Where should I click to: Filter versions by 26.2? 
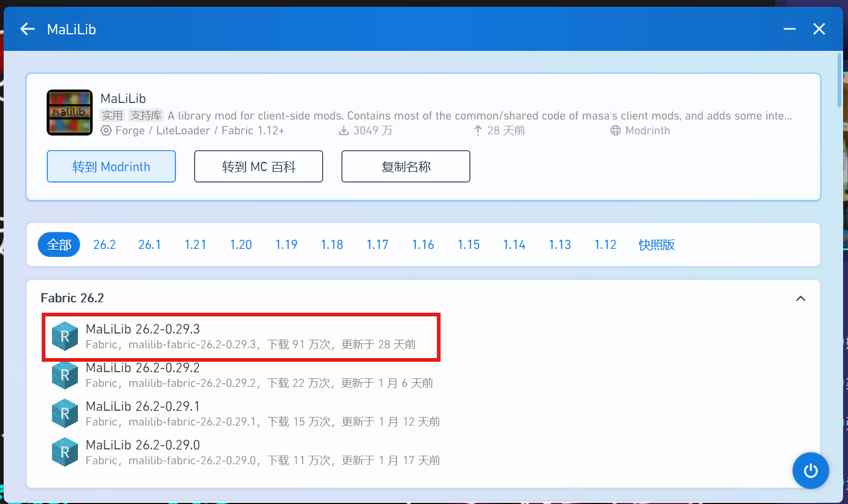[x=104, y=245]
